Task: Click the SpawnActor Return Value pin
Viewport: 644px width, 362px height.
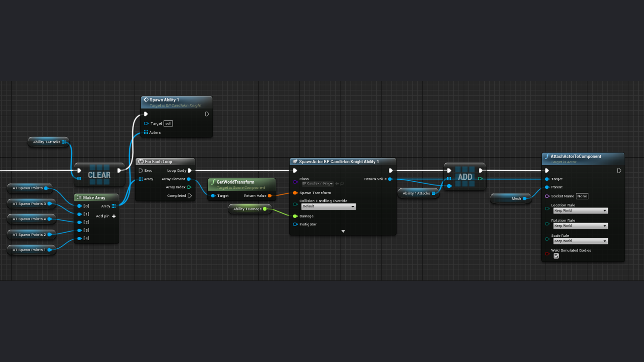Action: point(390,179)
